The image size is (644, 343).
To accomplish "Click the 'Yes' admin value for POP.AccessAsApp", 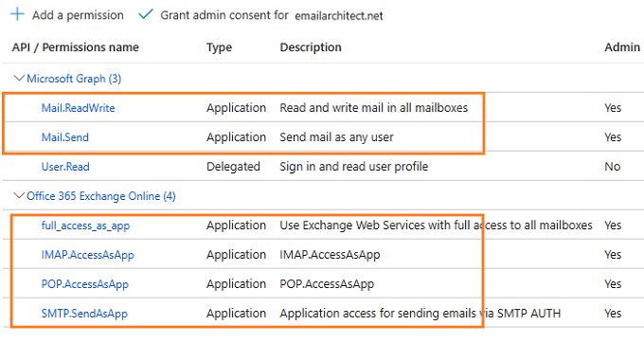I will click(613, 284).
